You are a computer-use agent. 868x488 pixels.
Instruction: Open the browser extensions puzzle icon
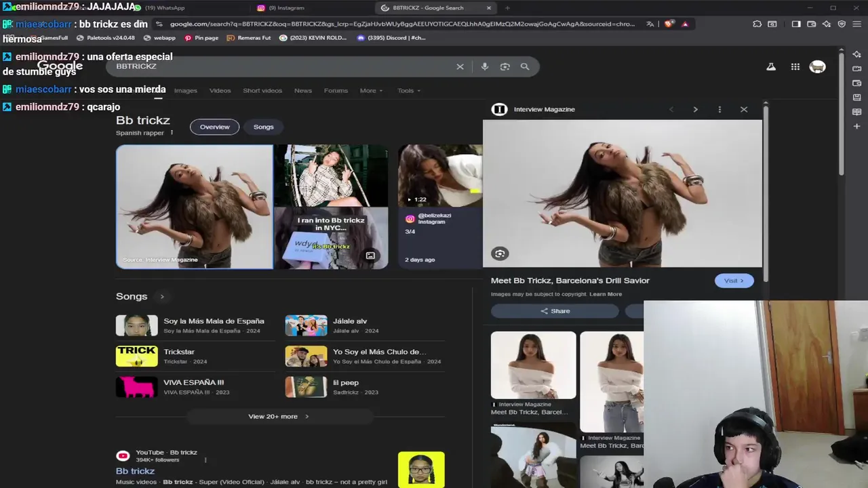(x=757, y=24)
